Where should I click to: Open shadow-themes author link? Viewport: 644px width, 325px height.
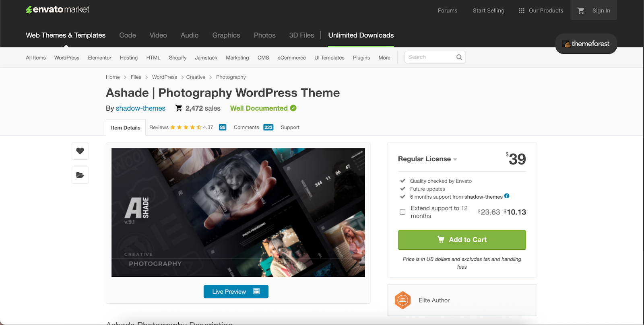click(140, 108)
